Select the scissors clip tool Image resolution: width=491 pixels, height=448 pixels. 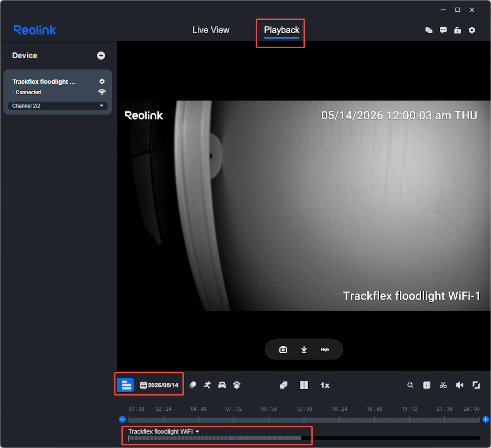point(443,385)
